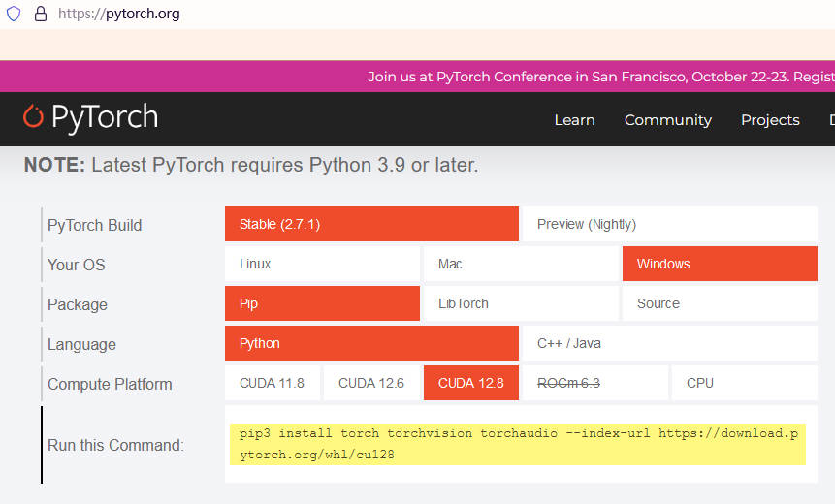The image size is (835, 504).
Task: Choose Mac as your OS
Action: [521, 264]
